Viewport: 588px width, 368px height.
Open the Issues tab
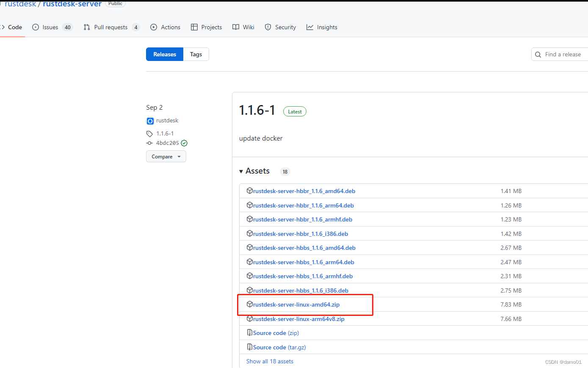tap(52, 27)
